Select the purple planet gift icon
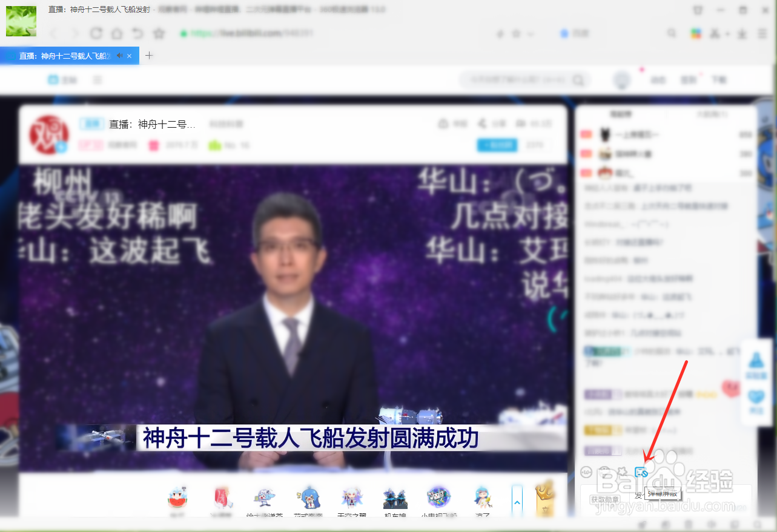The image size is (777, 532). point(438,498)
